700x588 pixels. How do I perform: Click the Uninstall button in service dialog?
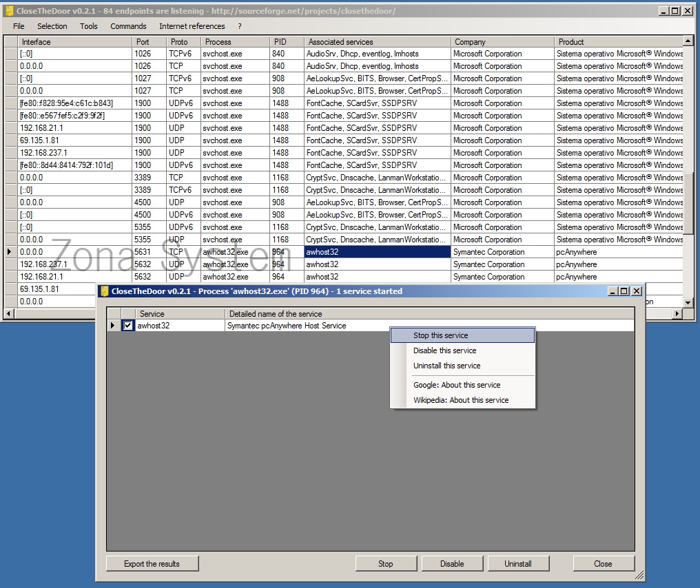point(518,564)
